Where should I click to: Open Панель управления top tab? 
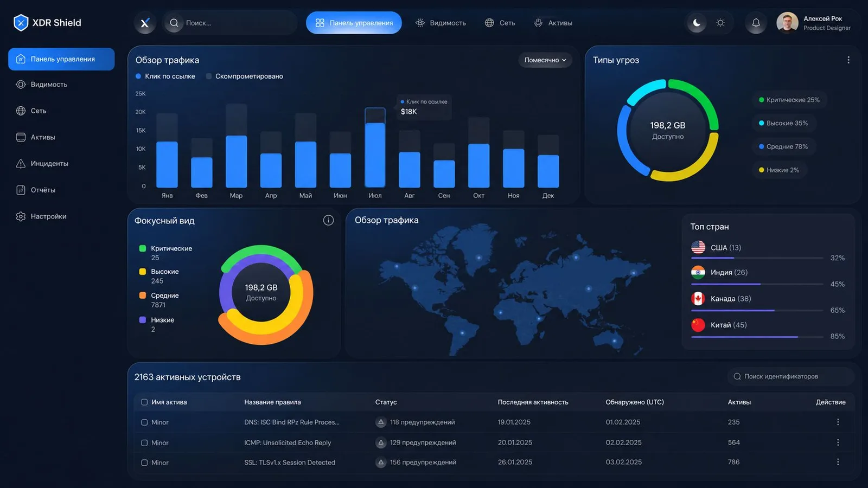[x=354, y=23]
